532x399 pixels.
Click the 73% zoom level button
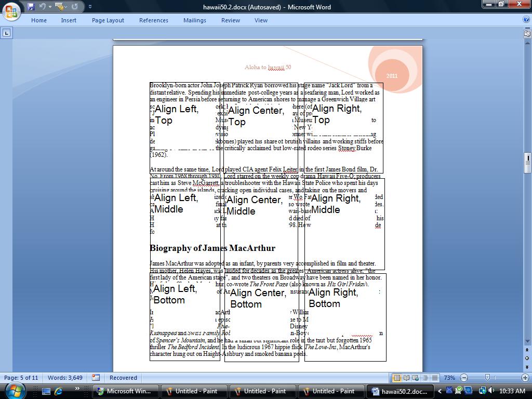tap(449, 378)
